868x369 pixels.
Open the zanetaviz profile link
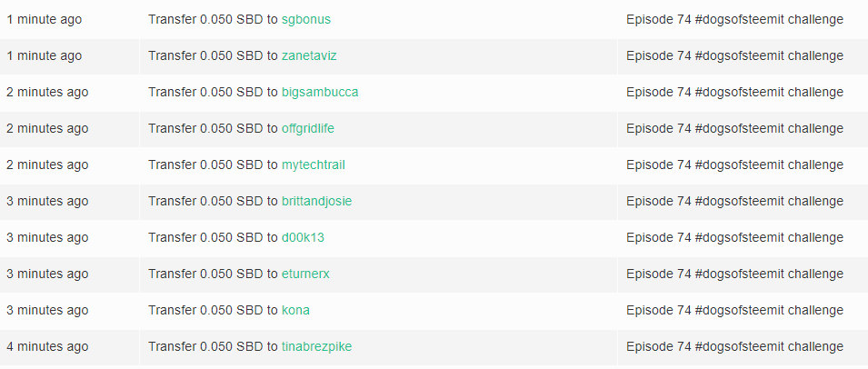click(x=309, y=55)
